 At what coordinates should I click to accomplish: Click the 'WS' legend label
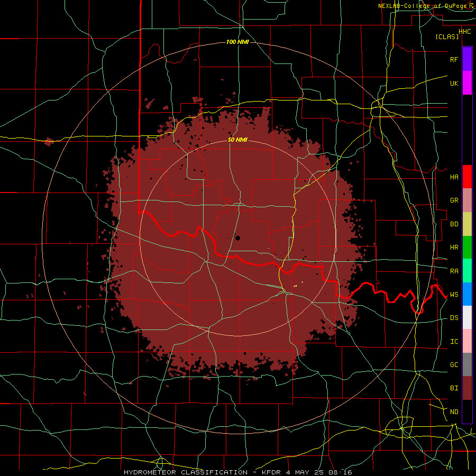pos(454,295)
